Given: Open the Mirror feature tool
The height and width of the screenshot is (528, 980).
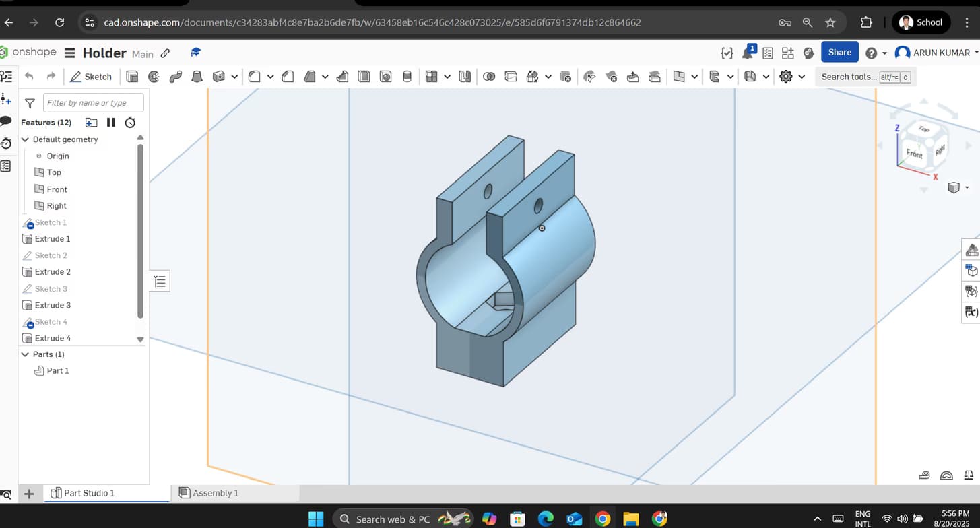Looking at the screenshot, I should pos(465,76).
